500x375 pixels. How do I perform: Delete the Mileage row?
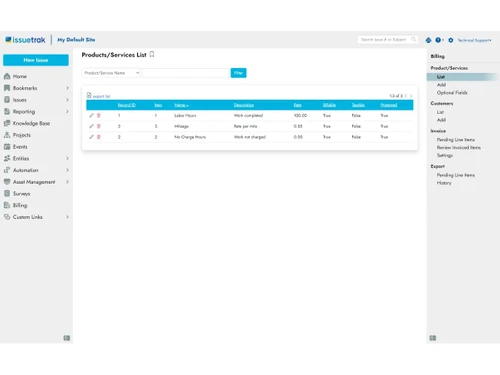(x=99, y=126)
